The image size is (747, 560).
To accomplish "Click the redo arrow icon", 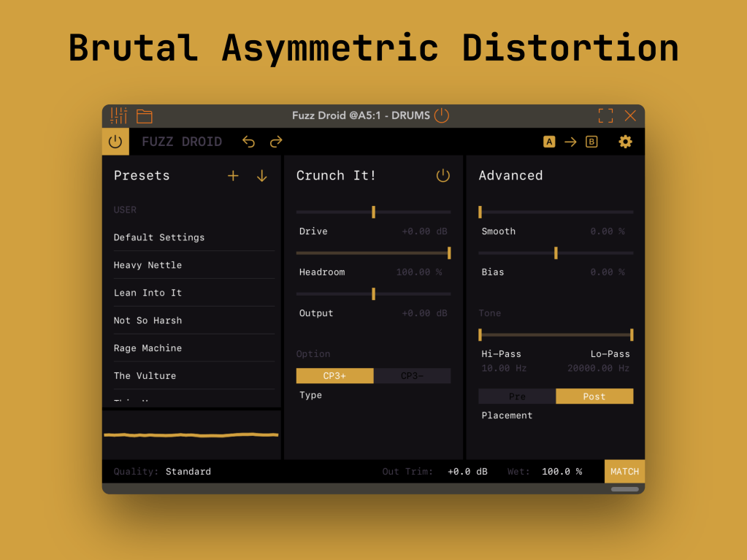I will pos(276,142).
